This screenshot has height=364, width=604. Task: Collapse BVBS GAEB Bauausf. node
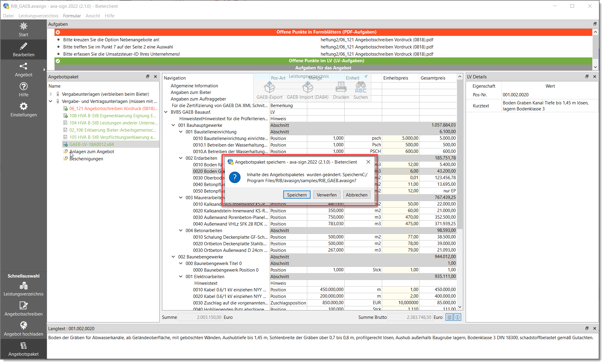click(x=166, y=112)
